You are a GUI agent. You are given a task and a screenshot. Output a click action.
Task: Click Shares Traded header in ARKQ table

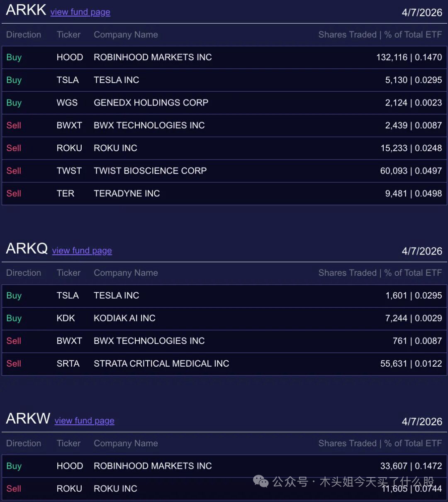347,273
